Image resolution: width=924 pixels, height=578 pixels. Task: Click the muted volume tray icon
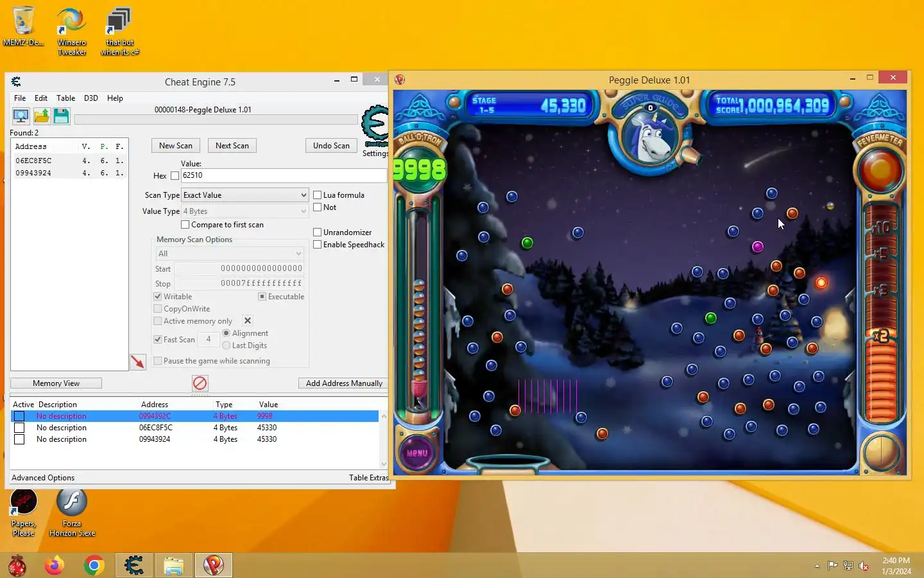(864, 566)
